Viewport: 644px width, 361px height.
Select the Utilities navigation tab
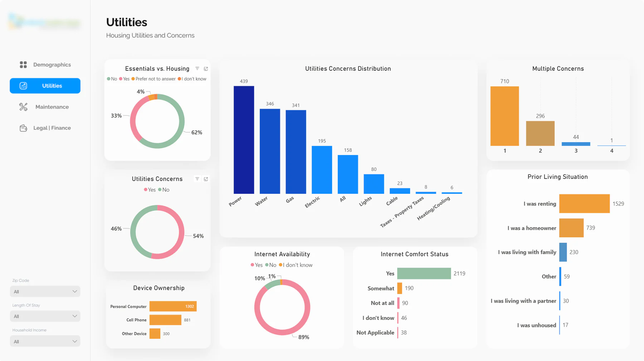45,86
